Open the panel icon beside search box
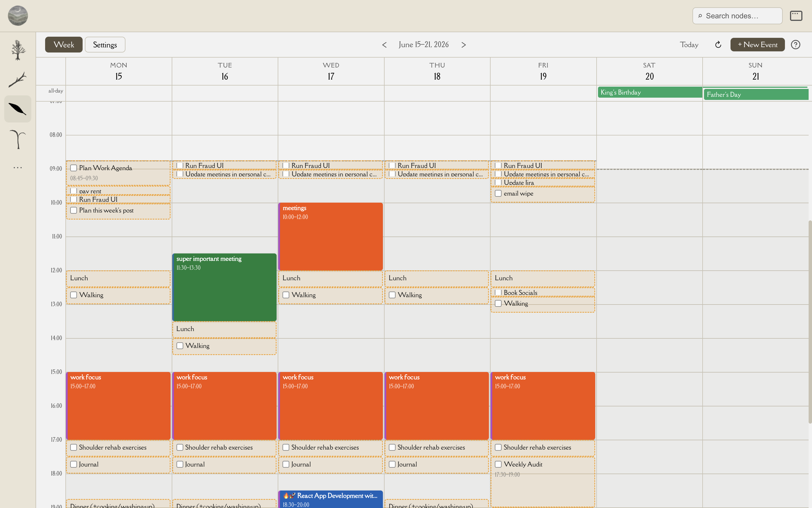Viewport: 812px width, 508px height. 796,16
